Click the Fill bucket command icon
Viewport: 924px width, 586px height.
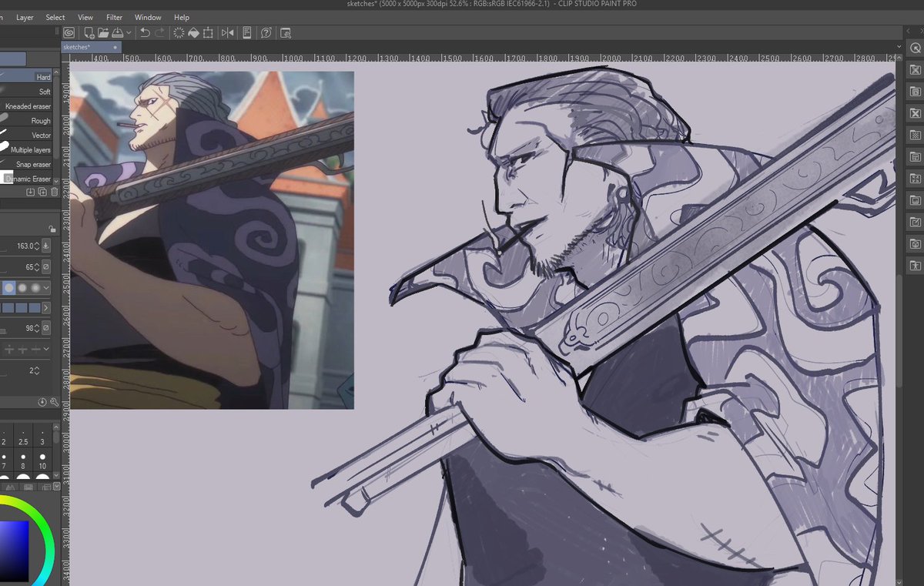tap(193, 32)
